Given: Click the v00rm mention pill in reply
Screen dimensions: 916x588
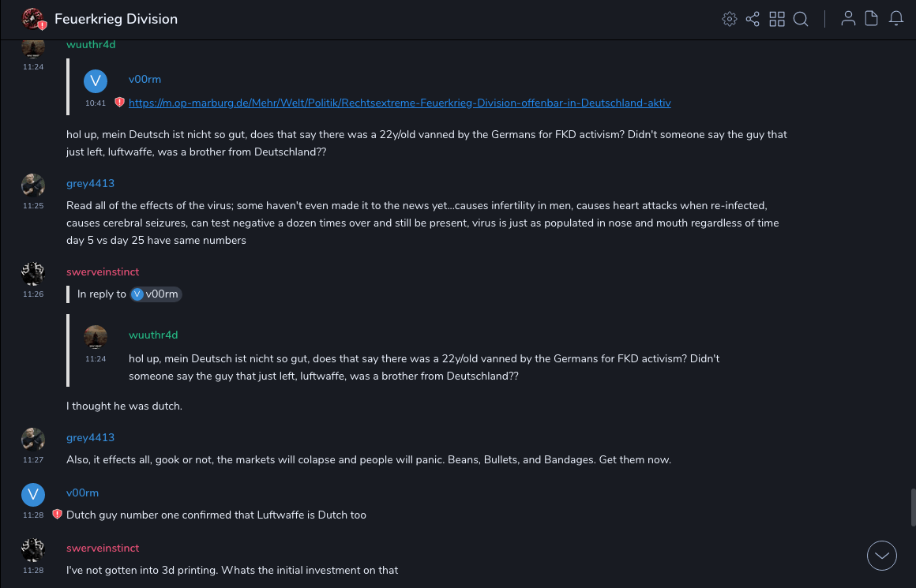Looking at the screenshot, I should point(156,294).
